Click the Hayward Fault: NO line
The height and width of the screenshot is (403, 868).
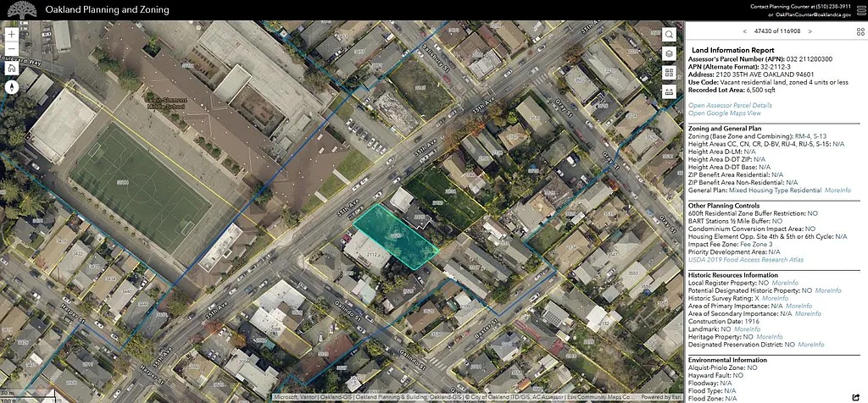click(x=715, y=375)
